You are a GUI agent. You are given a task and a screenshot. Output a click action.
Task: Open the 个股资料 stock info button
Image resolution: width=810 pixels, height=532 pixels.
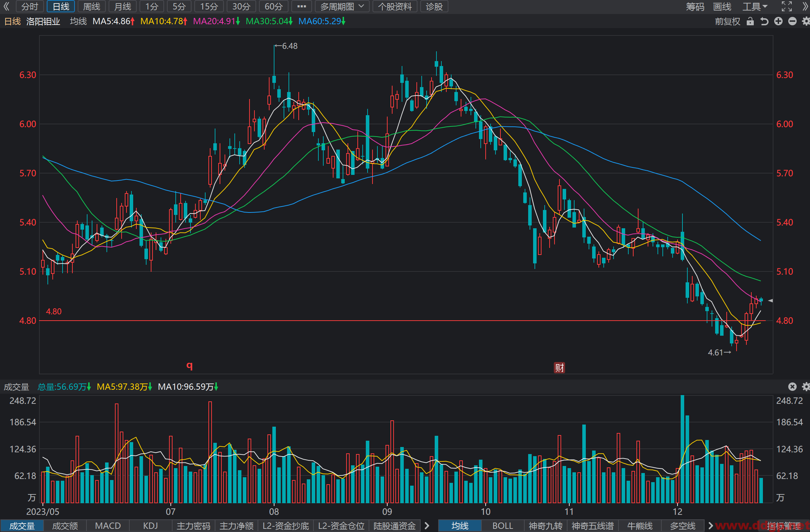coord(395,6)
